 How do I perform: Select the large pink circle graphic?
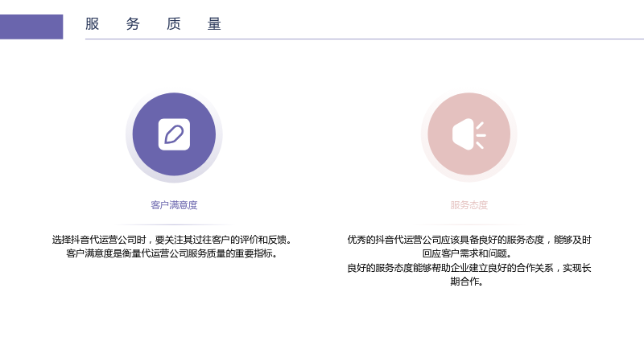[x=469, y=134]
